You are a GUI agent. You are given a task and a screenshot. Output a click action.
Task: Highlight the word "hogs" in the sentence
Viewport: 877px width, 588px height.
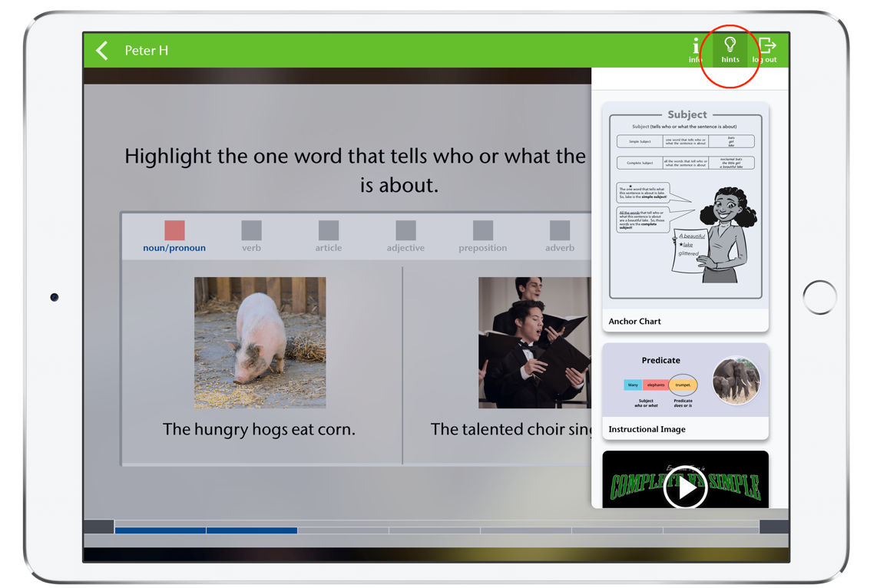click(270, 429)
